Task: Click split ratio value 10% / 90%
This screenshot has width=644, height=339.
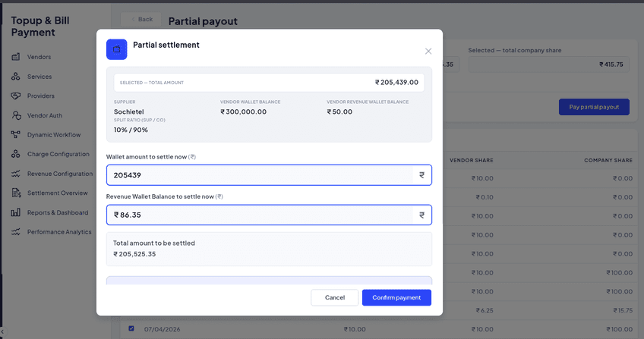Action: tap(131, 130)
